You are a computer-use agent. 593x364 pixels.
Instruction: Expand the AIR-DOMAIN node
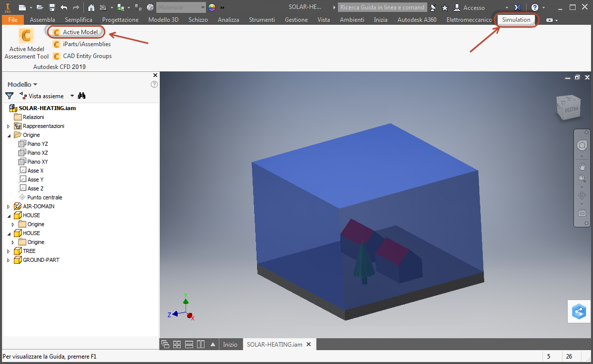coord(8,207)
